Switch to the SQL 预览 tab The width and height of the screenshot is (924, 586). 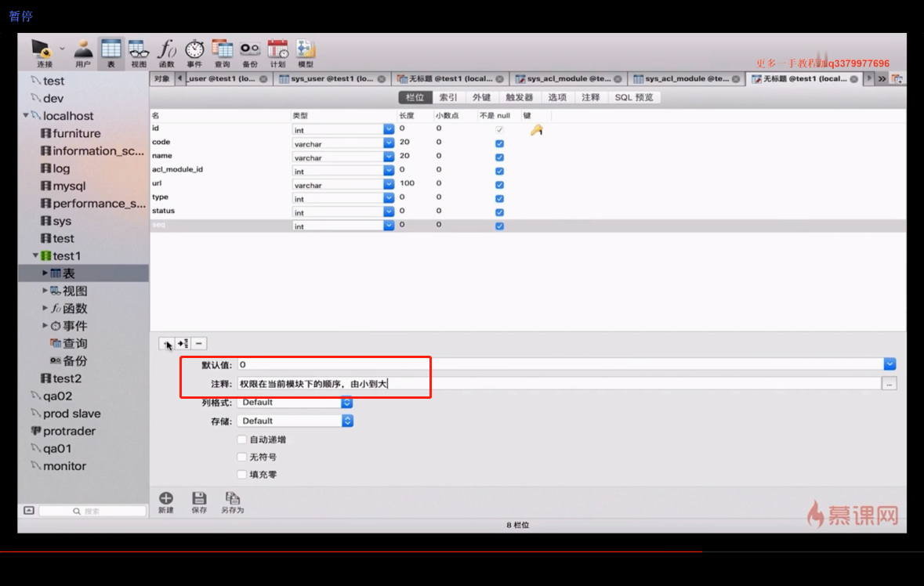tap(633, 97)
